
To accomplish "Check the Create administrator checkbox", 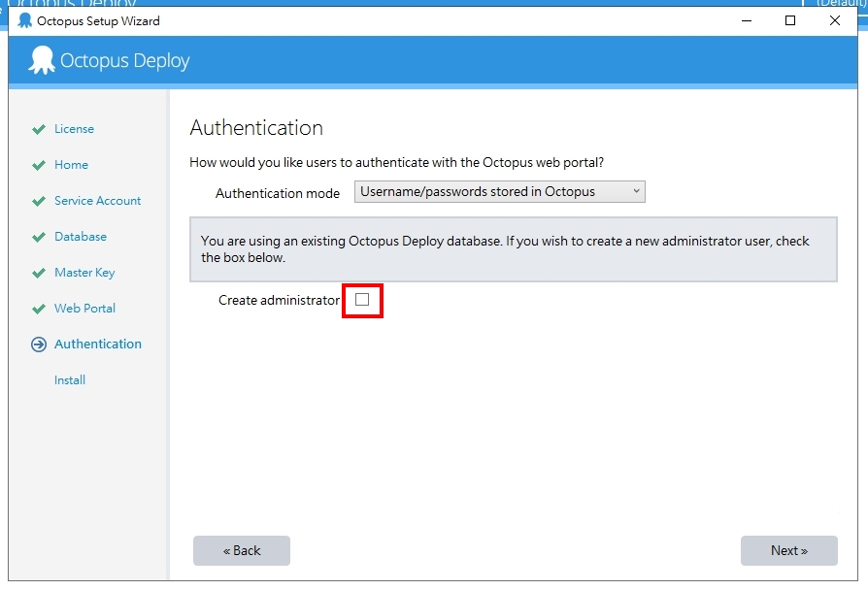I will pyautogui.click(x=362, y=300).
